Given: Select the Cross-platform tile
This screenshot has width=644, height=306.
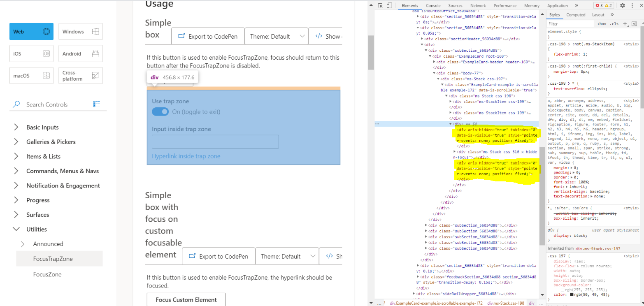Looking at the screenshot, I should (81, 76).
